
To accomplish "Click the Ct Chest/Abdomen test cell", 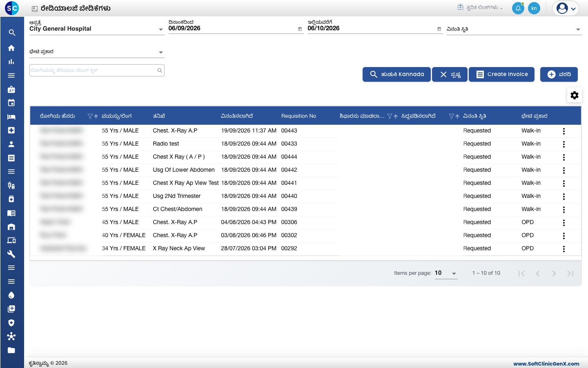I will [178, 209].
